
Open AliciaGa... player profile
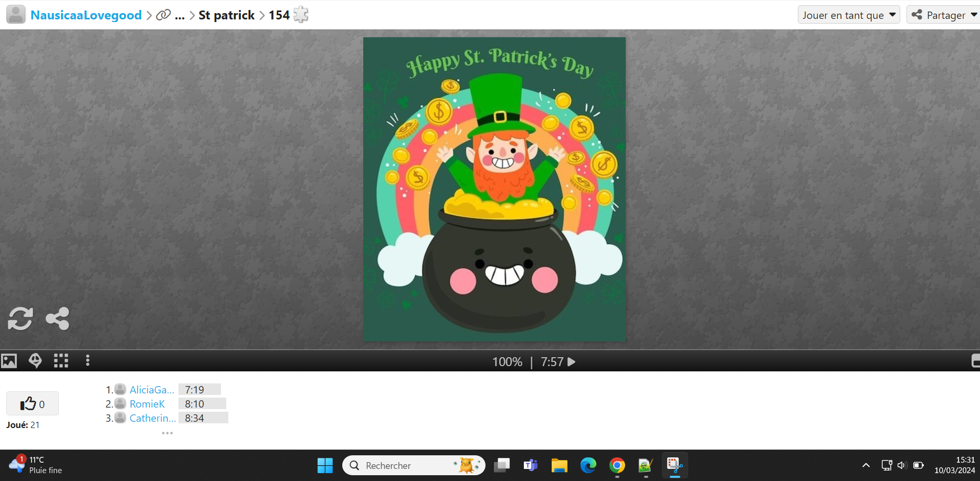click(152, 390)
